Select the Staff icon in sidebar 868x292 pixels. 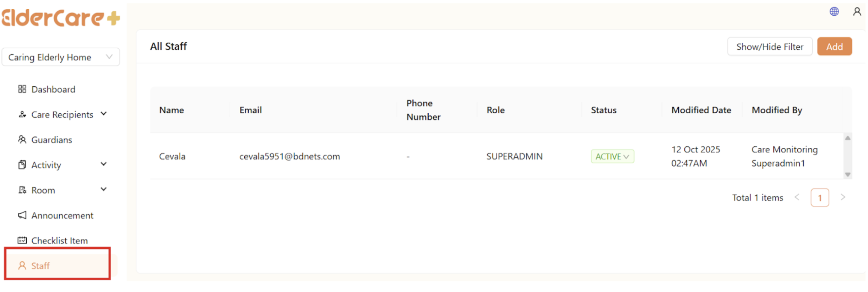(22, 265)
